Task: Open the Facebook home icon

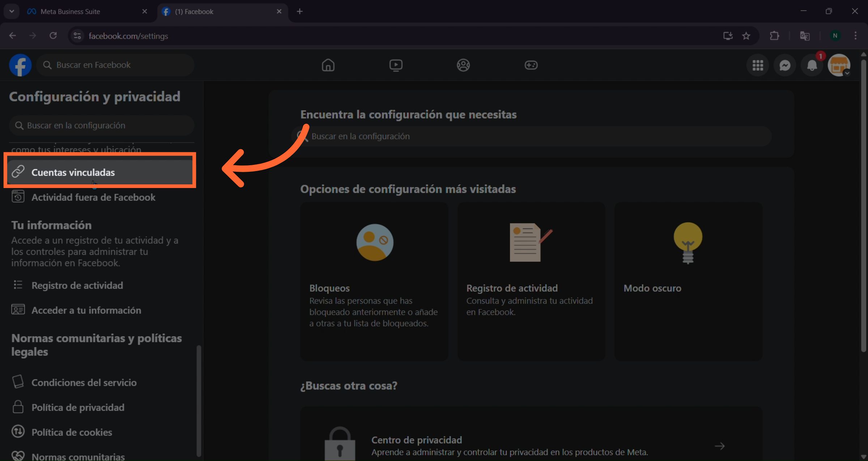Action: click(x=328, y=65)
